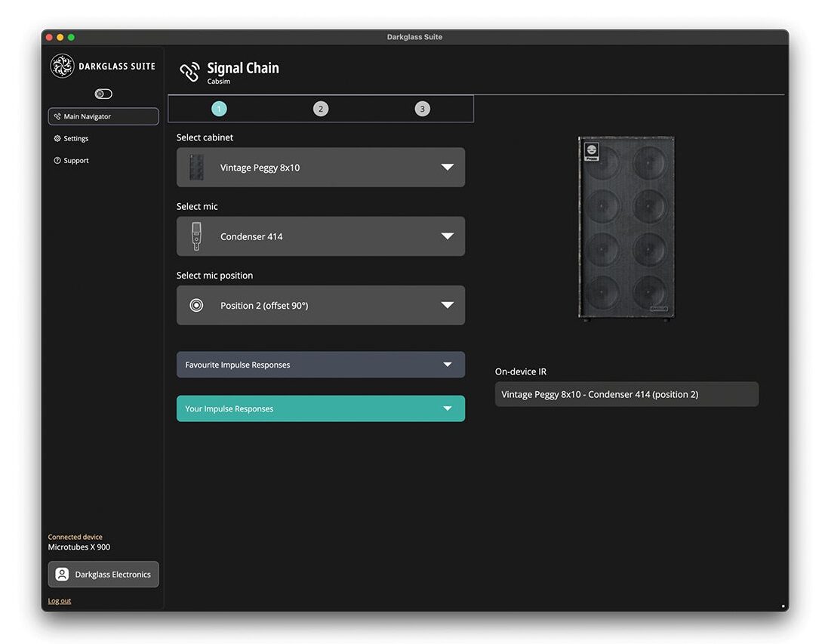The width and height of the screenshot is (825, 644).
Task: Expand Your Impulse Responses
Action: coord(321,408)
